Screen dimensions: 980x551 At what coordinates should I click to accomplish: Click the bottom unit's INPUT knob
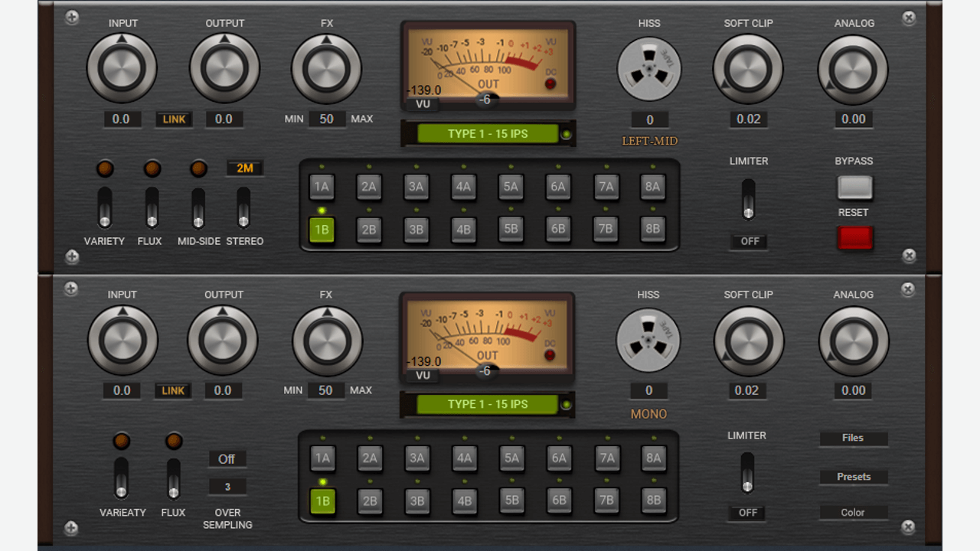tap(122, 341)
